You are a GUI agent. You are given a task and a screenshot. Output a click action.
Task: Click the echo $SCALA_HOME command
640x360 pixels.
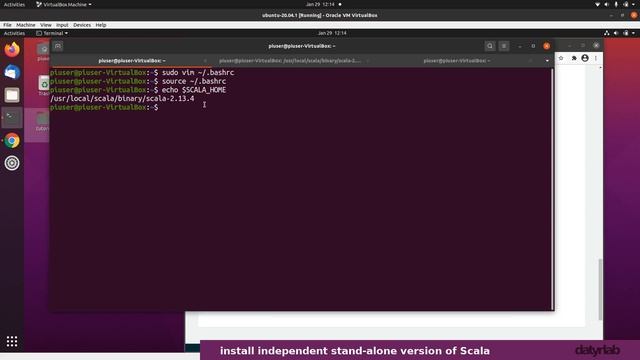[194, 90]
